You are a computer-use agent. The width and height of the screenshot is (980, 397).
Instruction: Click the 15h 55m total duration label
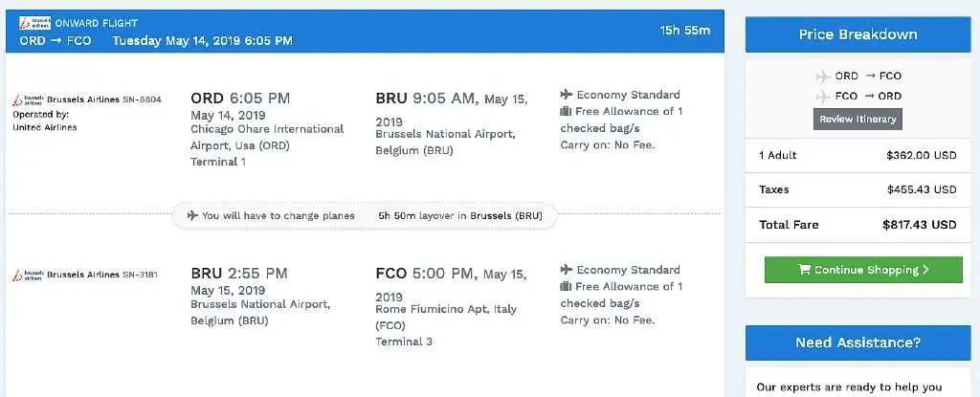[685, 30]
